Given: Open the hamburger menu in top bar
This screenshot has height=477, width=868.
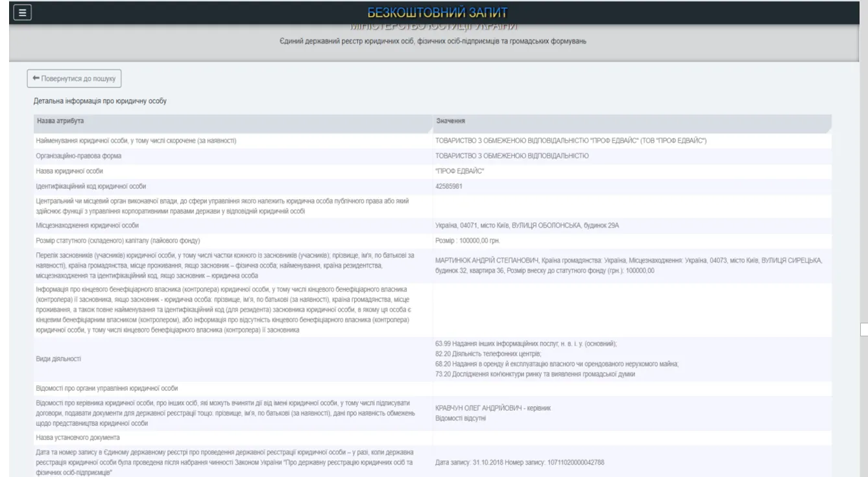Looking at the screenshot, I should [22, 12].
